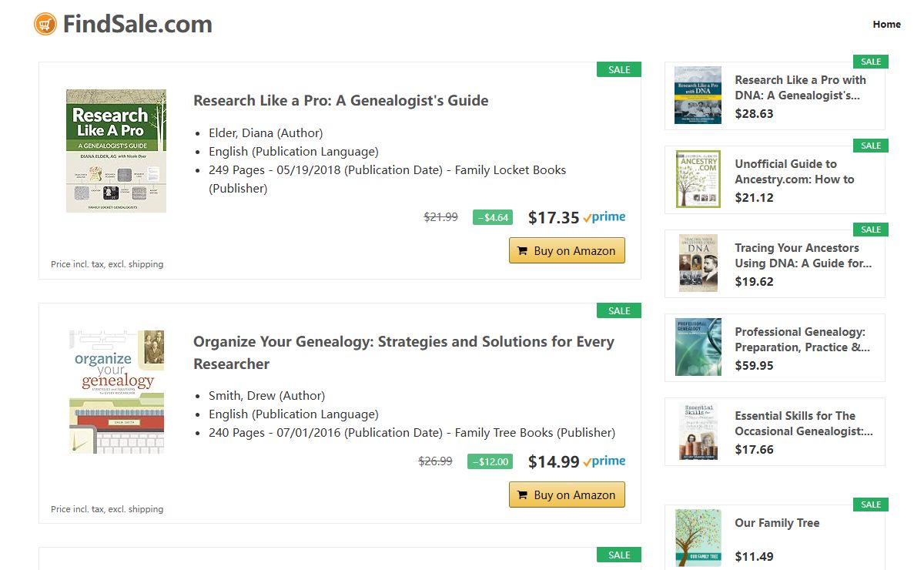Click the Prime logo beside $14.99
Image resolution: width=924 pixels, height=570 pixels.
(x=604, y=461)
